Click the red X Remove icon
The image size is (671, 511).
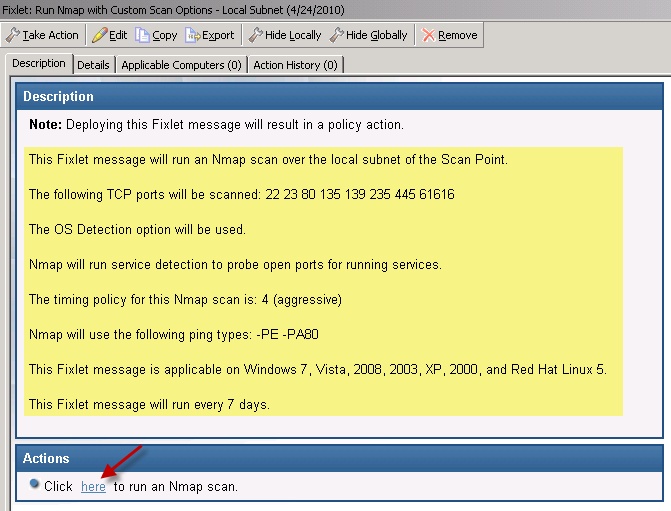click(x=428, y=35)
